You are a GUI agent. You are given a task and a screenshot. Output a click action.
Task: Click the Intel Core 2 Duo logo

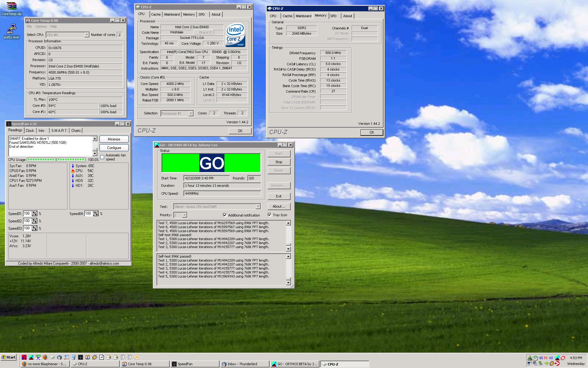[235, 35]
